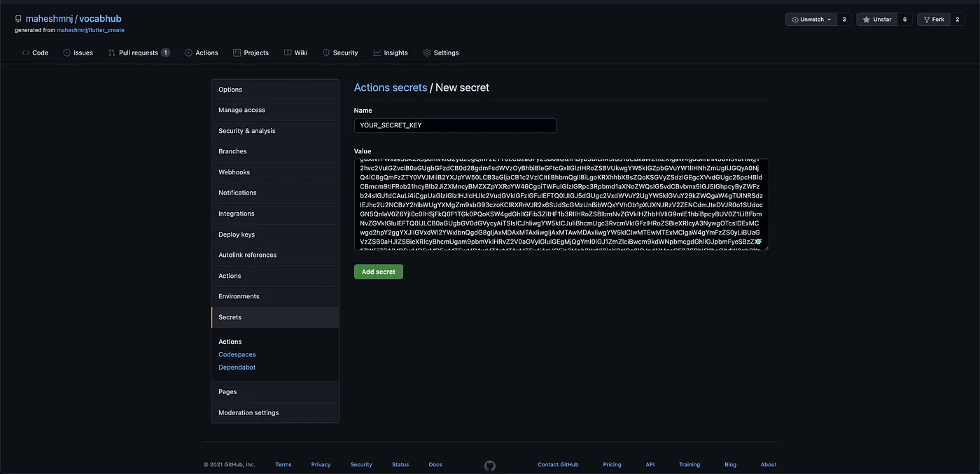Select Moderation settings in sidebar
This screenshot has width=980, height=474.
(275, 412)
